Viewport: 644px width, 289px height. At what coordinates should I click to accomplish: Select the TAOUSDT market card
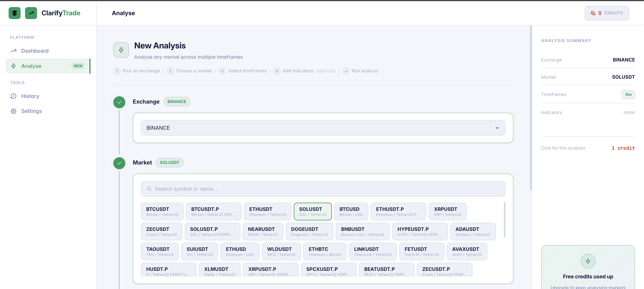tap(160, 251)
